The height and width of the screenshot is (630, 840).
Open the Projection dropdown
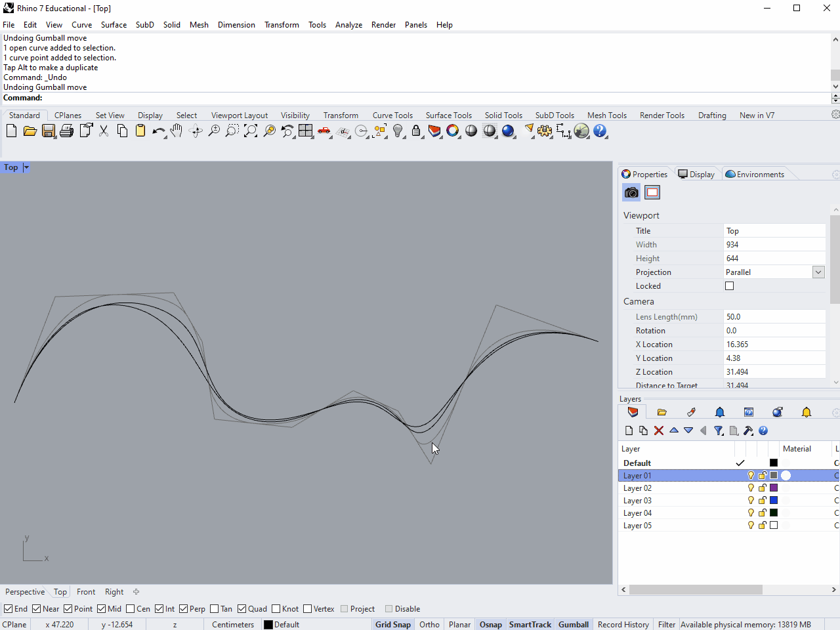click(x=818, y=272)
